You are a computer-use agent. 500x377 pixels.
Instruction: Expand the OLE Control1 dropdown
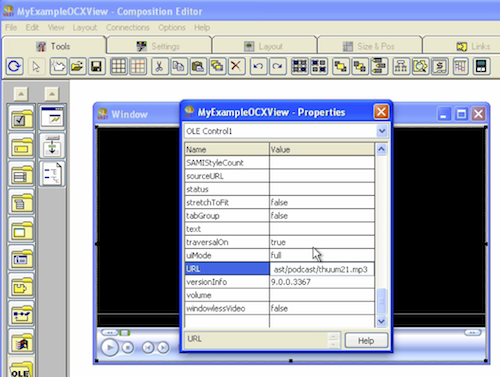[382, 131]
